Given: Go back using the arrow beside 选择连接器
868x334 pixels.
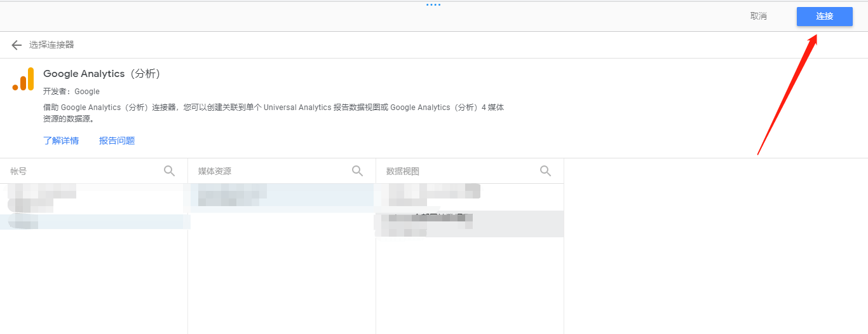Looking at the screenshot, I should pos(17,45).
